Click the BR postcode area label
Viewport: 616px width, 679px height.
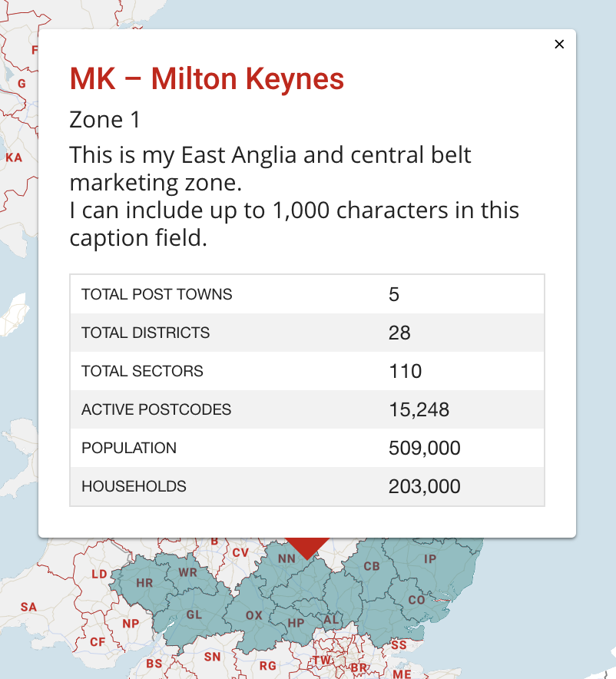coord(359,668)
